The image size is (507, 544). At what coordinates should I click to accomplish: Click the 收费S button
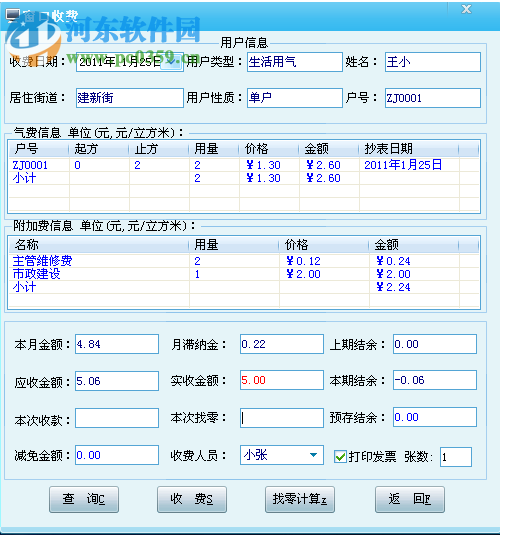pos(192,499)
